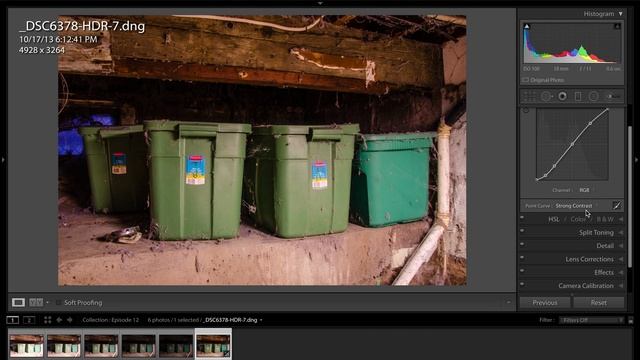Expand the HSL panel triangle
The image size is (640, 360).
pyautogui.click(x=621, y=219)
